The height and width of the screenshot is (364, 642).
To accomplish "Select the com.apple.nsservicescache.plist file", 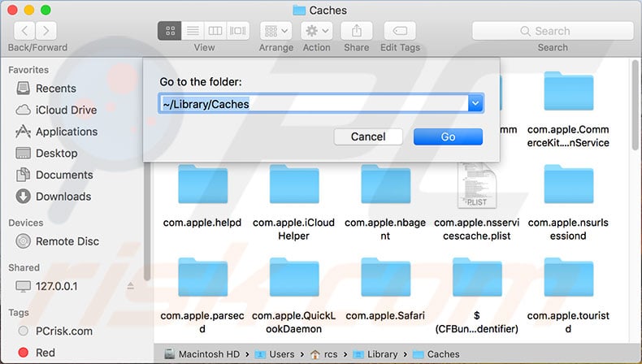I will (x=476, y=201).
